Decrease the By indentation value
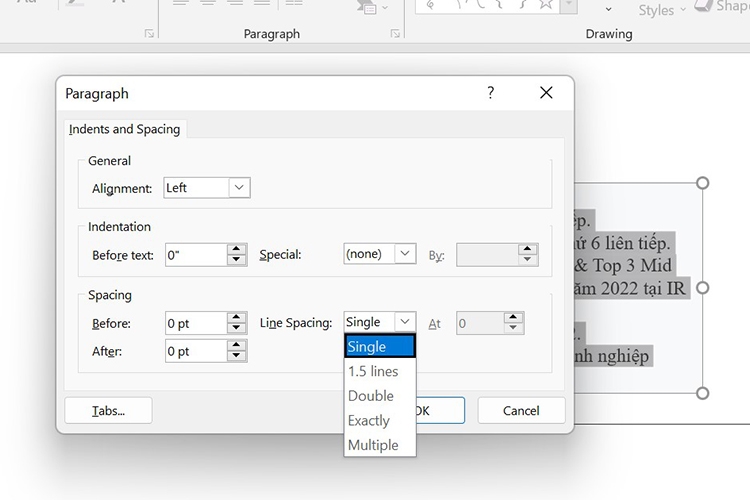 528,260
